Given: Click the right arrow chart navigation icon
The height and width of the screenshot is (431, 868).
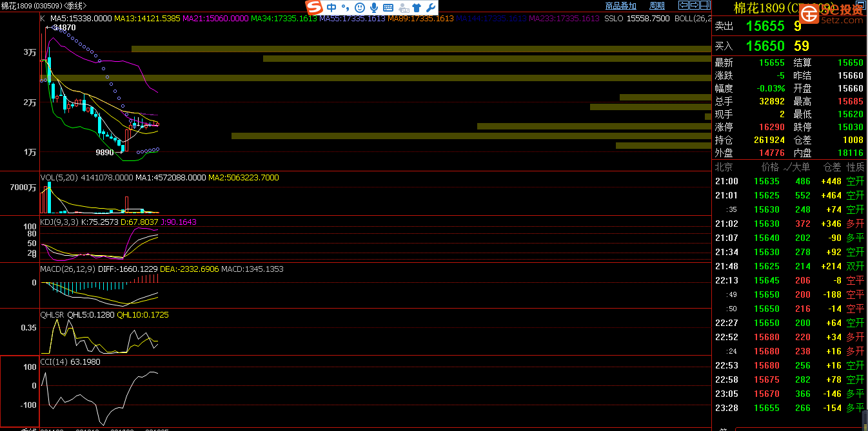Looking at the screenshot, I should [695, 5].
